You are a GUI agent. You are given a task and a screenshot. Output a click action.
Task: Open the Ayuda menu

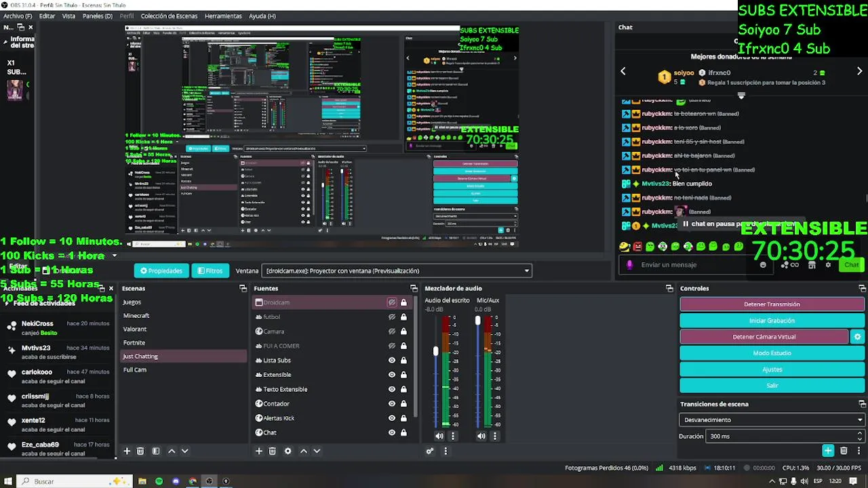pyautogui.click(x=262, y=16)
